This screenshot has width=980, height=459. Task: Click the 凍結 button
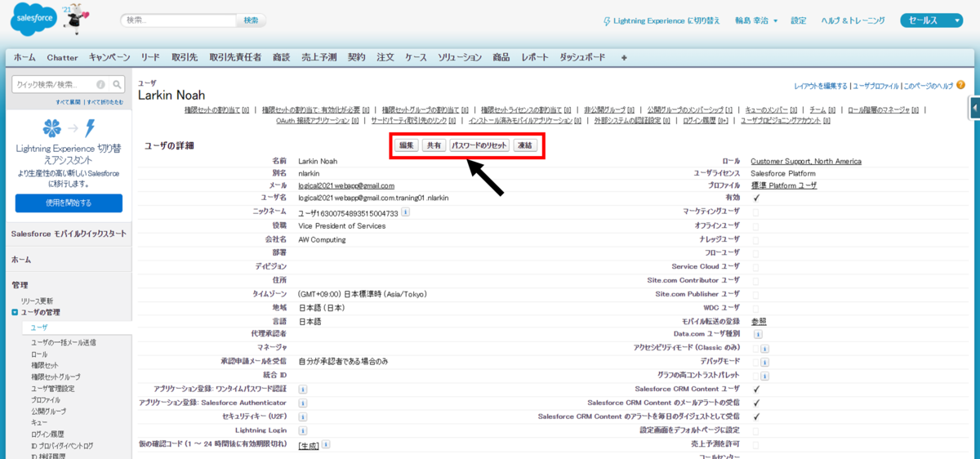tap(524, 145)
